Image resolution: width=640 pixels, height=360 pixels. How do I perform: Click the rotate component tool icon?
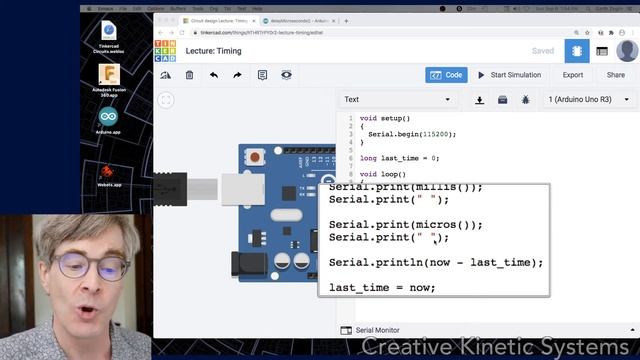pyautogui.click(x=165, y=75)
